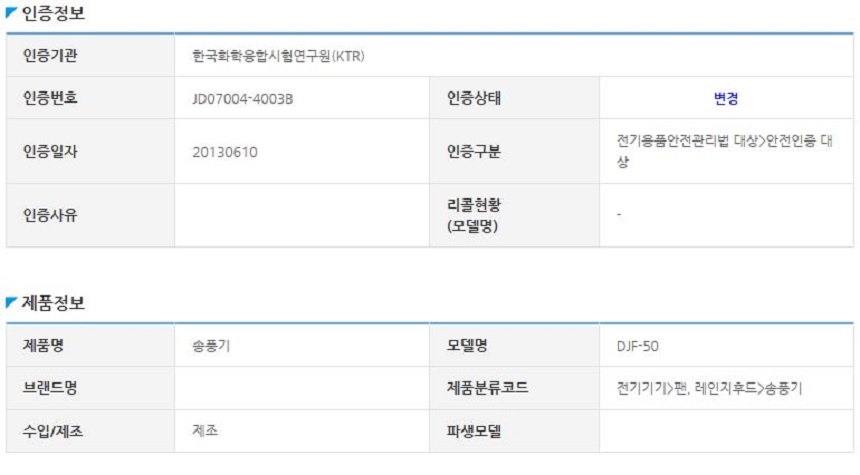Viewport: 860px width, 475px height.
Task: Select the 인증상태 label cell
Action: pos(473,98)
